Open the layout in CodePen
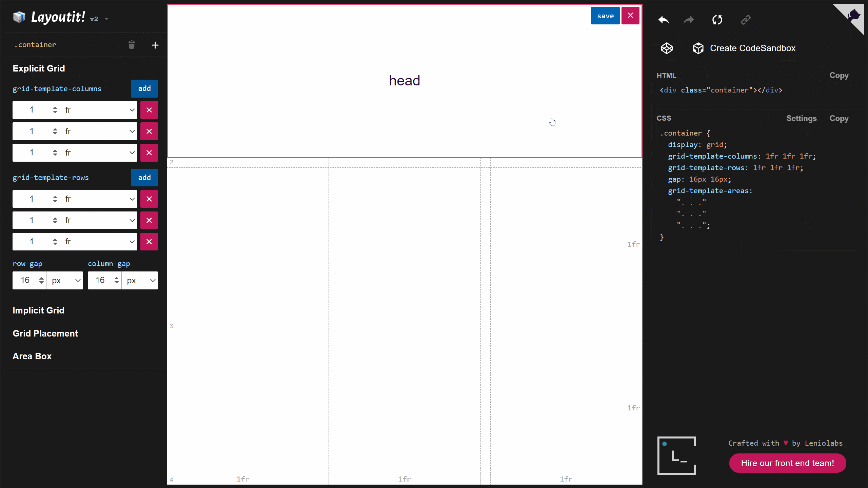Viewport: 868px width, 488px height. tap(667, 48)
